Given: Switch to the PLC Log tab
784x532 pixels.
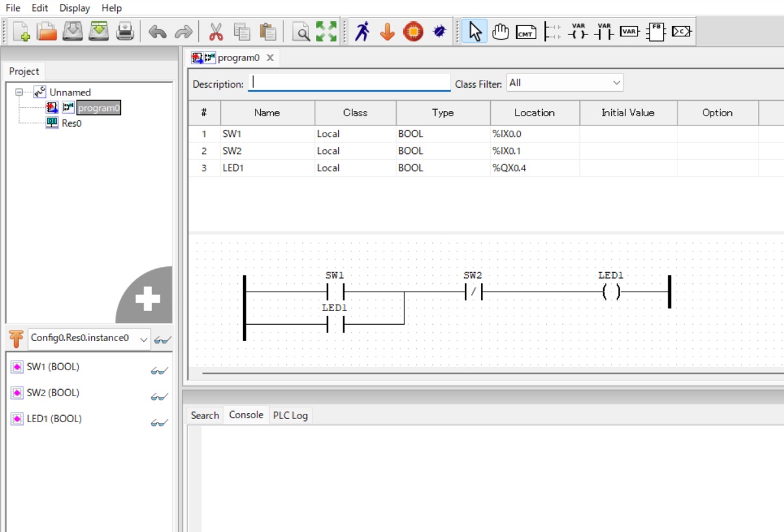Looking at the screenshot, I should click(x=290, y=414).
